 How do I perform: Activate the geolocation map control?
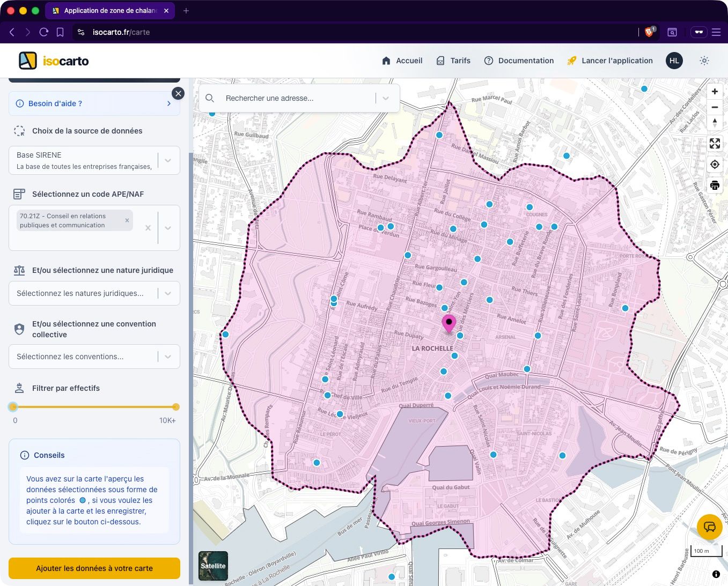point(715,164)
